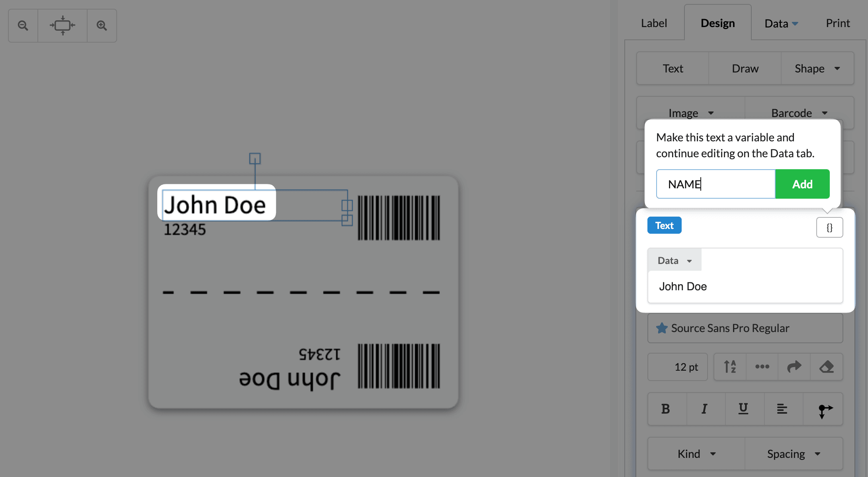Fit the label to the view
The height and width of the screenshot is (477, 868).
62,25
